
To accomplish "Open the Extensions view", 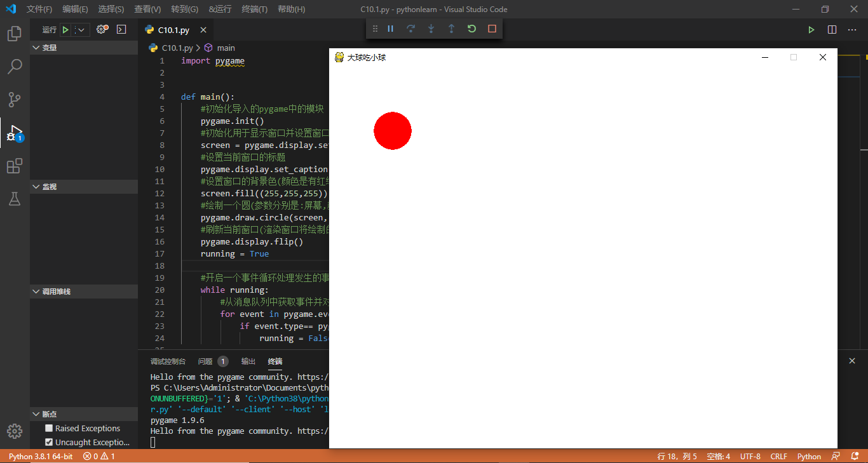I will (14, 166).
